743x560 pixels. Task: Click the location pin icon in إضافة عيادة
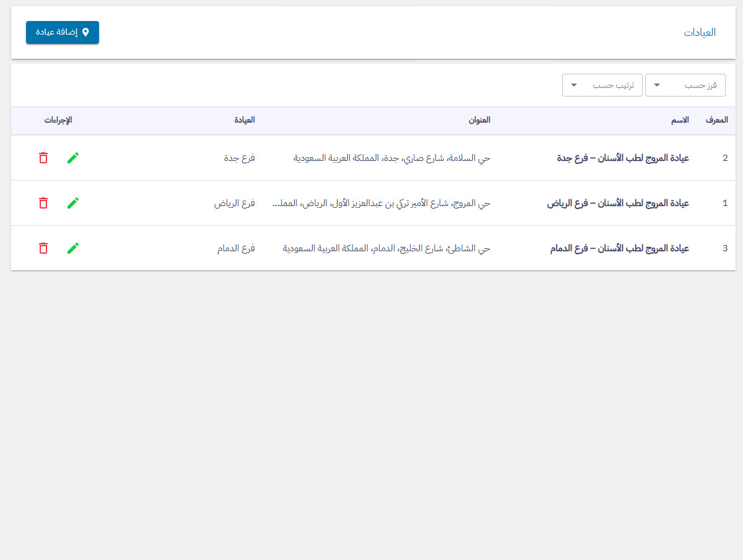coord(86,32)
